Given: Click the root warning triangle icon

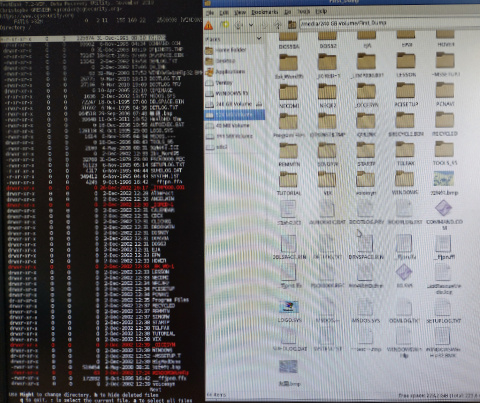Looking at the screenshot, I should 208,25.
